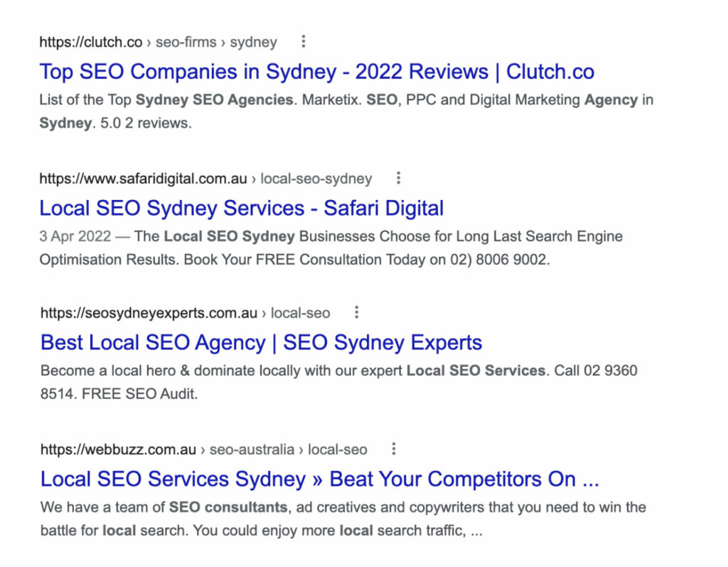Click the 'local-seo-sydney' breadcrumb path
This screenshot has height=567, width=728.
tap(316, 179)
